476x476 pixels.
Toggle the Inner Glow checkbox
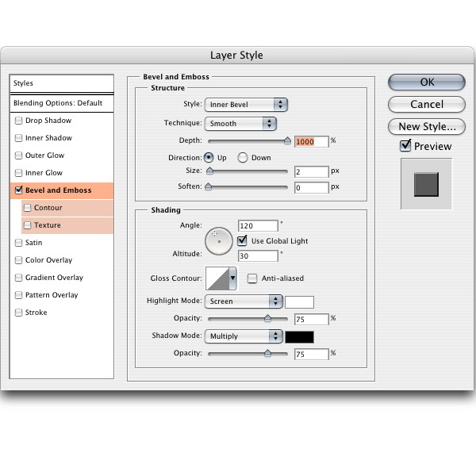coord(18,173)
